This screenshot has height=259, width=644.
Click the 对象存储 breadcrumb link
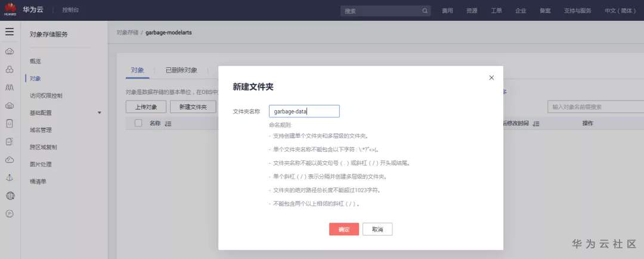pyautogui.click(x=128, y=32)
